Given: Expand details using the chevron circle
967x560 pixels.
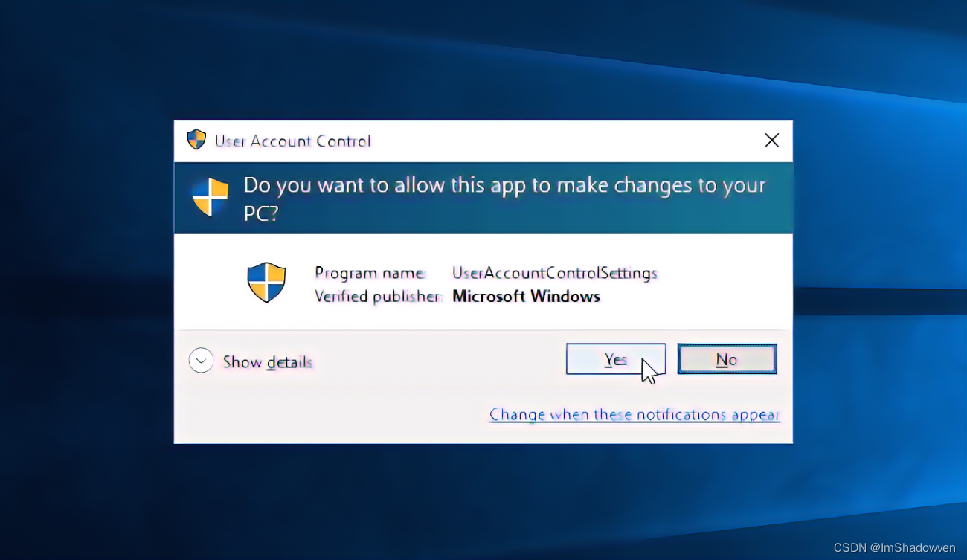Looking at the screenshot, I should (201, 360).
